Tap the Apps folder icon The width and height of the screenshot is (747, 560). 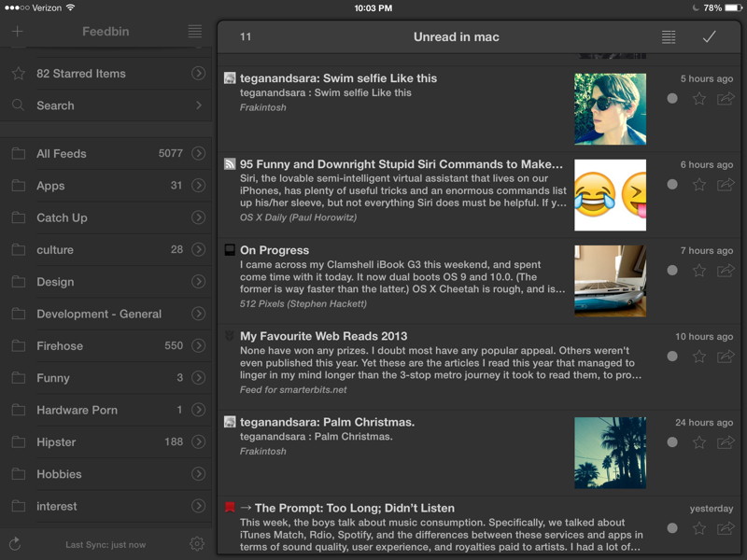18,185
